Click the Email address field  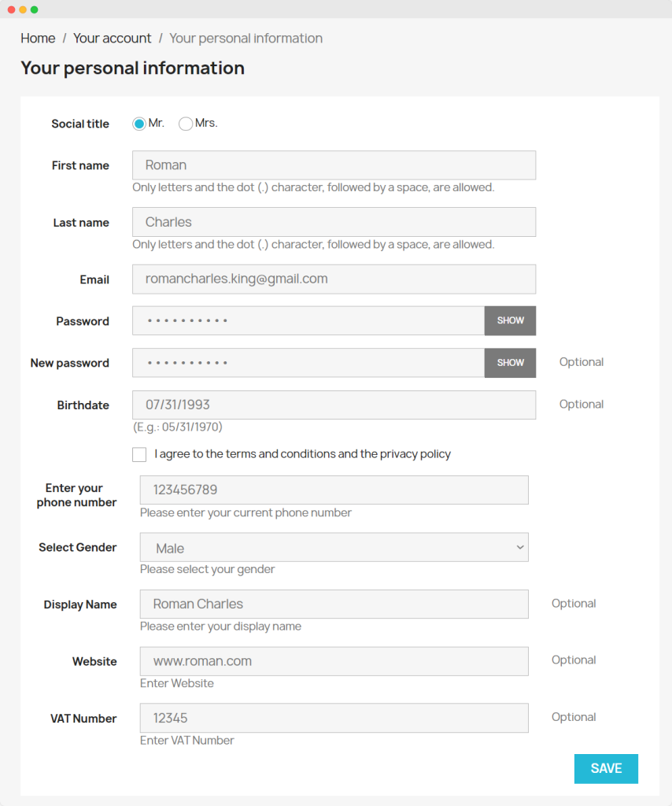pyautogui.click(x=334, y=279)
